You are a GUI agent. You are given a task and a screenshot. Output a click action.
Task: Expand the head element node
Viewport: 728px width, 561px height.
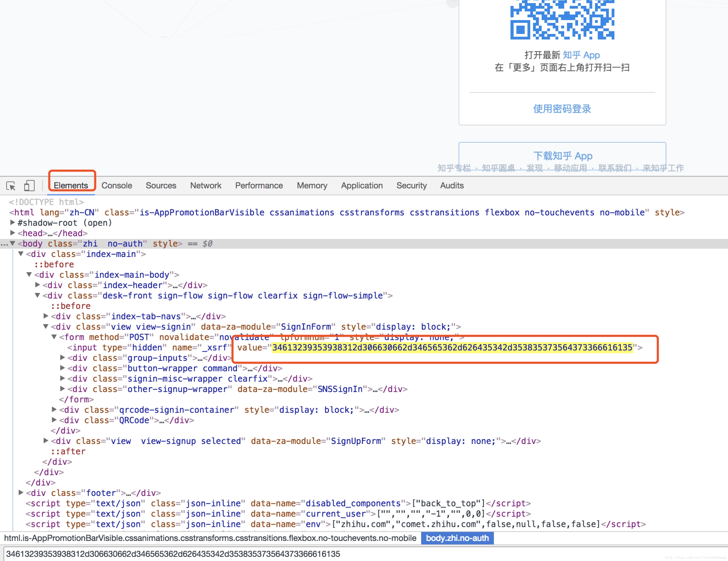[x=12, y=233]
